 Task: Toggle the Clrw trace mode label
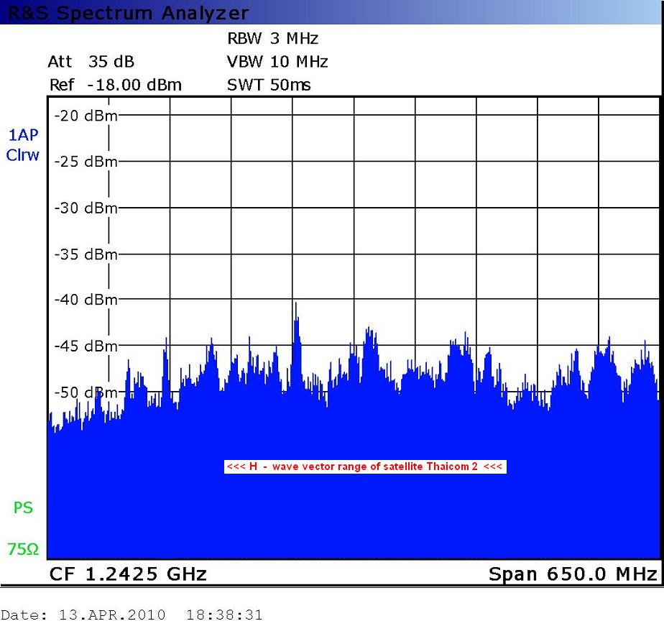point(22,155)
